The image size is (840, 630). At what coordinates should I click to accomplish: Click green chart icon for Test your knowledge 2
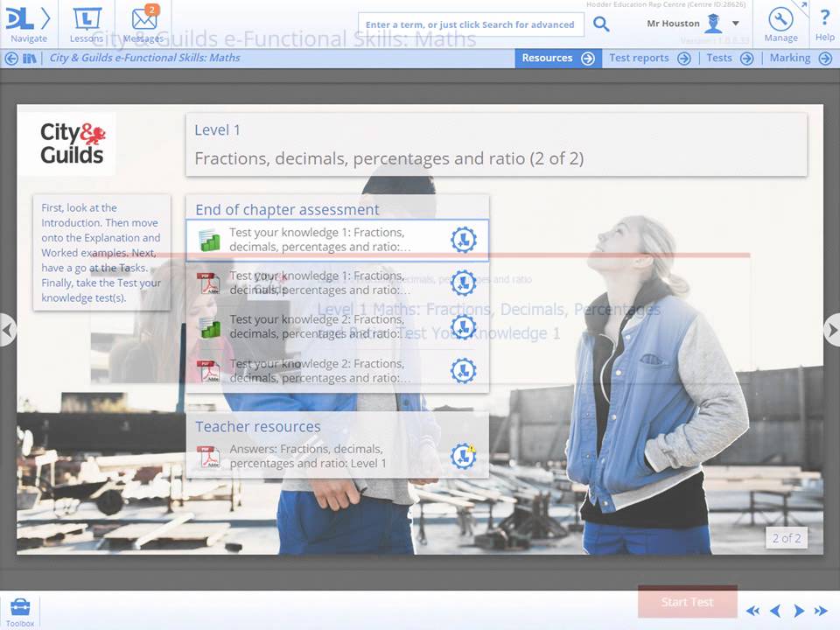(x=209, y=327)
